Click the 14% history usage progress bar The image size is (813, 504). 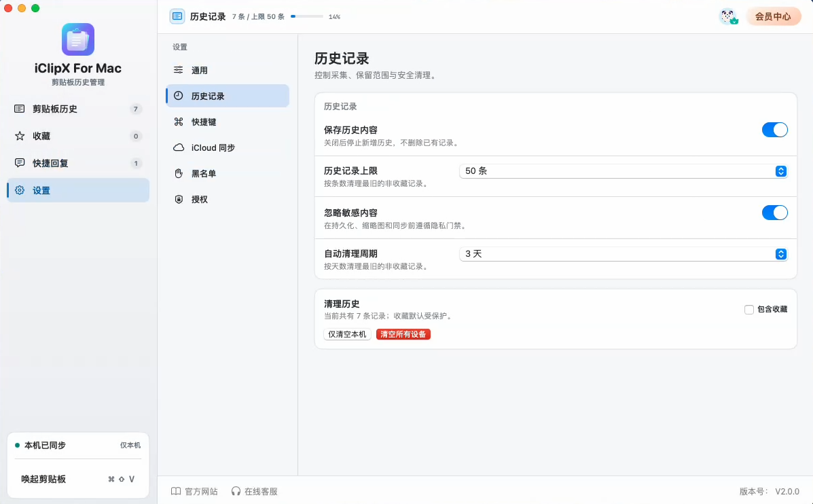point(307,16)
